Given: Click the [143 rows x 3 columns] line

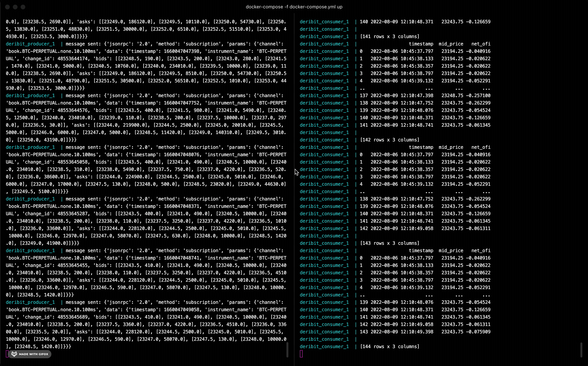Looking at the screenshot, I should click(x=390, y=243).
